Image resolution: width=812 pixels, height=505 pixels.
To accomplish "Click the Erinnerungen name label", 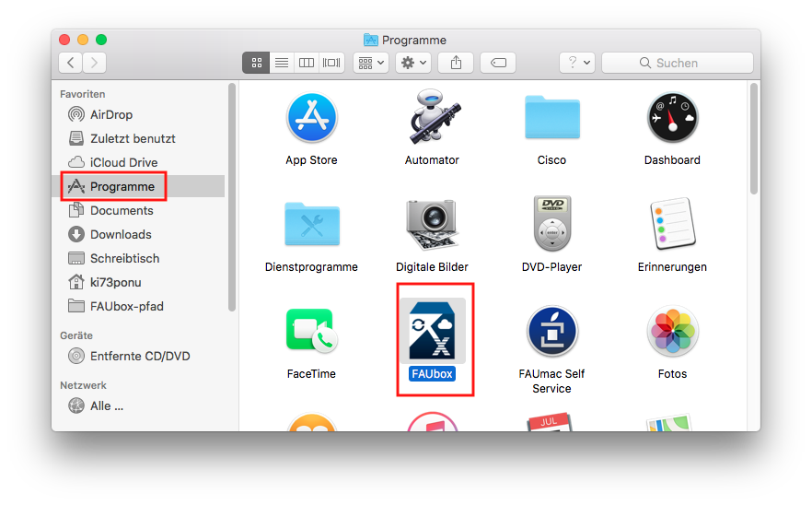I will [x=672, y=267].
